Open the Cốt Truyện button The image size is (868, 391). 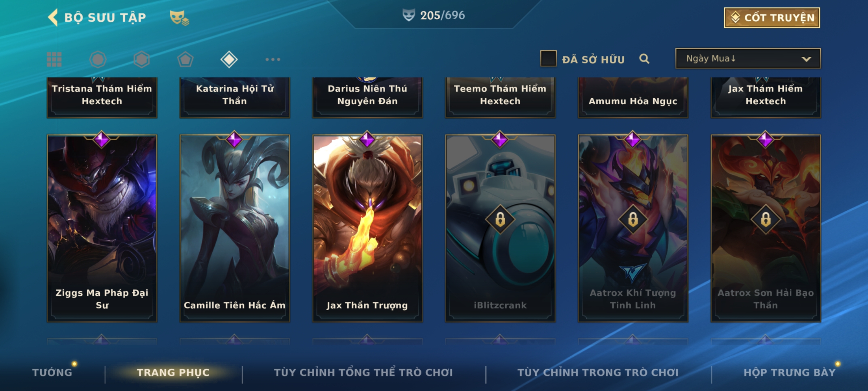pos(772,17)
